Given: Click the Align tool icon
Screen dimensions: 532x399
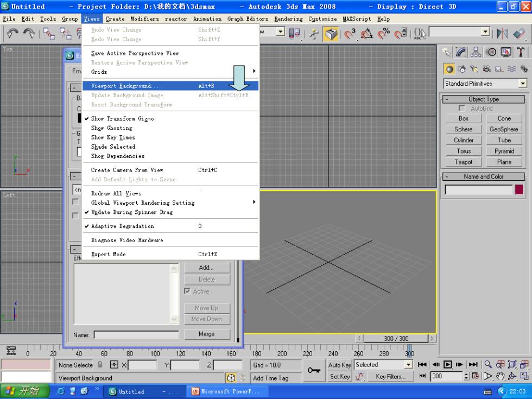Looking at the screenshot, I should (520, 34).
